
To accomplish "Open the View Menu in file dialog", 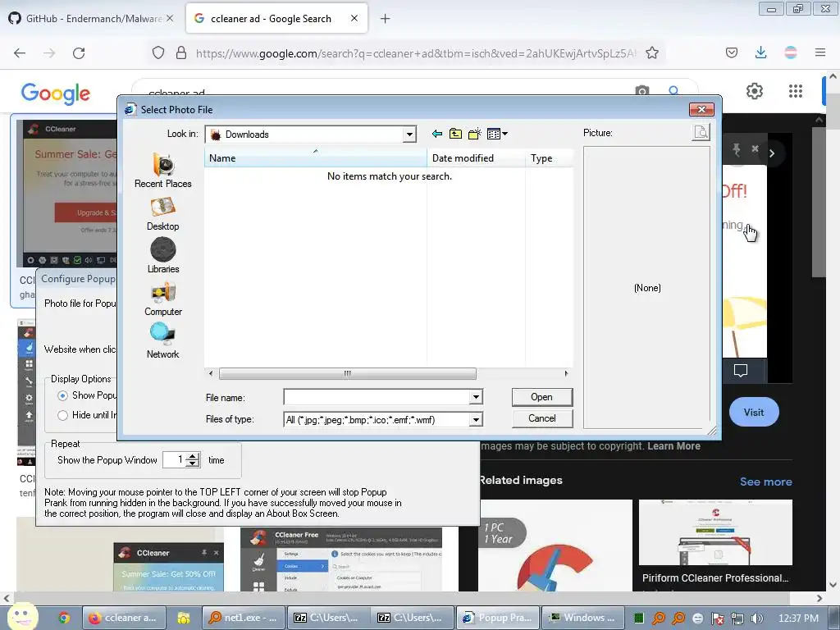I will pyautogui.click(x=497, y=134).
